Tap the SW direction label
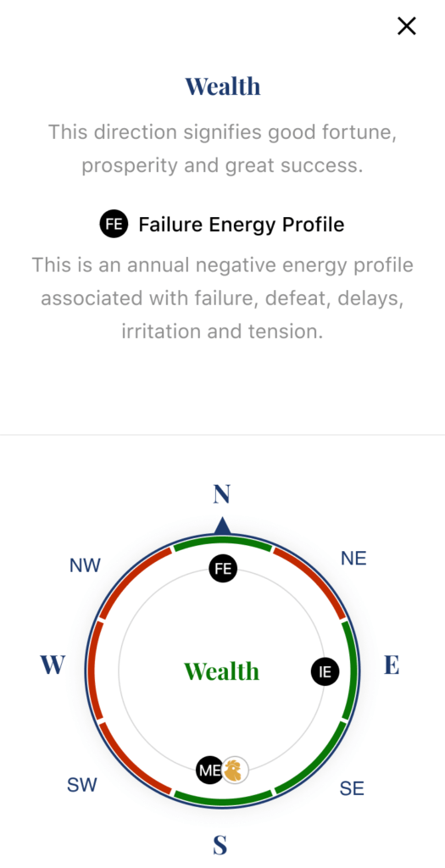Screen dimensions: 445x868 pos(82,785)
